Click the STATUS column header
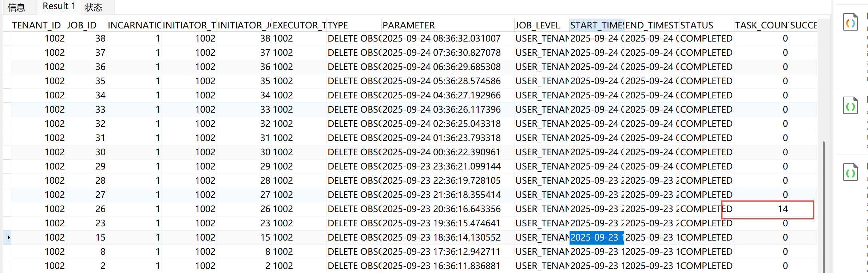 click(697, 25)
